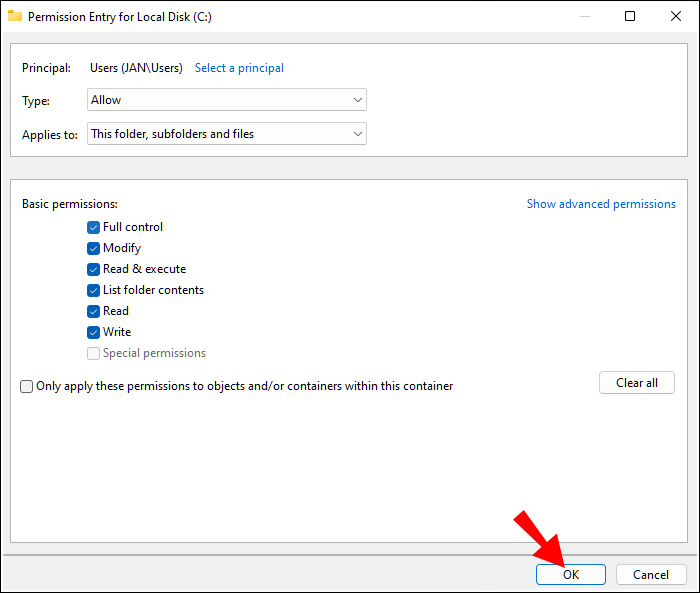Expand the Applies to dropdown
The width and height of the screenshot is (700, 593).
[x=227, y=134]
